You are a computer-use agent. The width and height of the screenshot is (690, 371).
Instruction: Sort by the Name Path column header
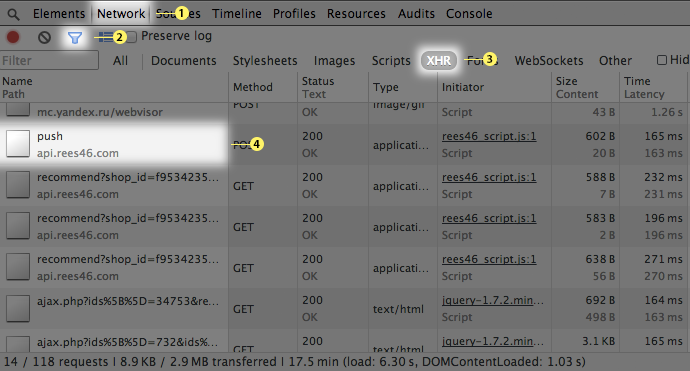[114, 88]
